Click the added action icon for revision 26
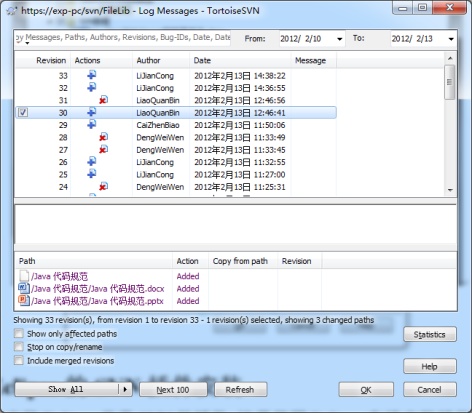Viewport: 472px width, 414px height. pos(92,161)
